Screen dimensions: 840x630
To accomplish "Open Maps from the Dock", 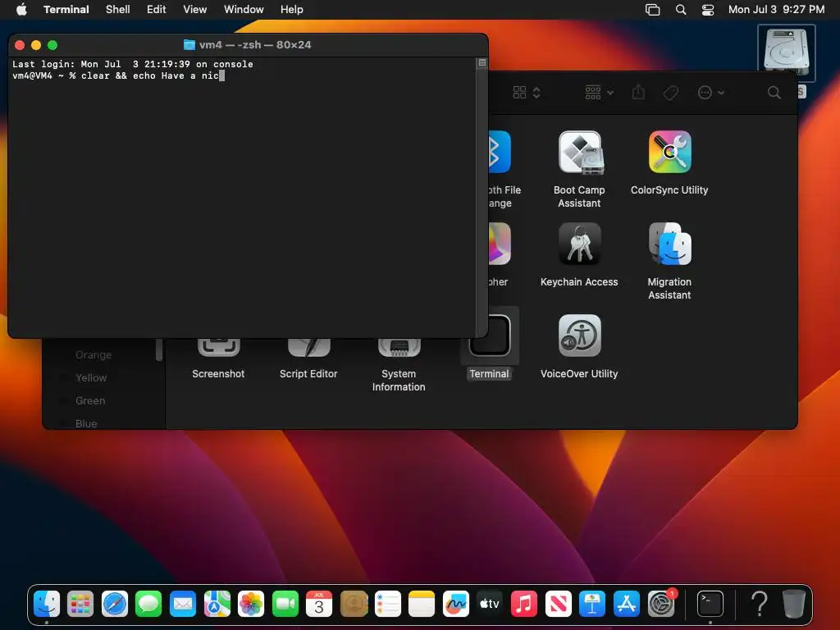I will click(x=217, y=604).
